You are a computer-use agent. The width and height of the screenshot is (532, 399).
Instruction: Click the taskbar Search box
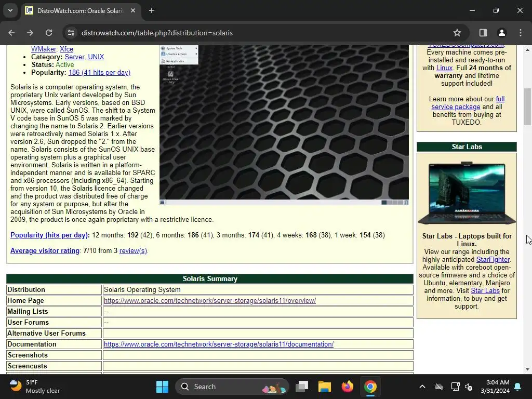[232, 387]
